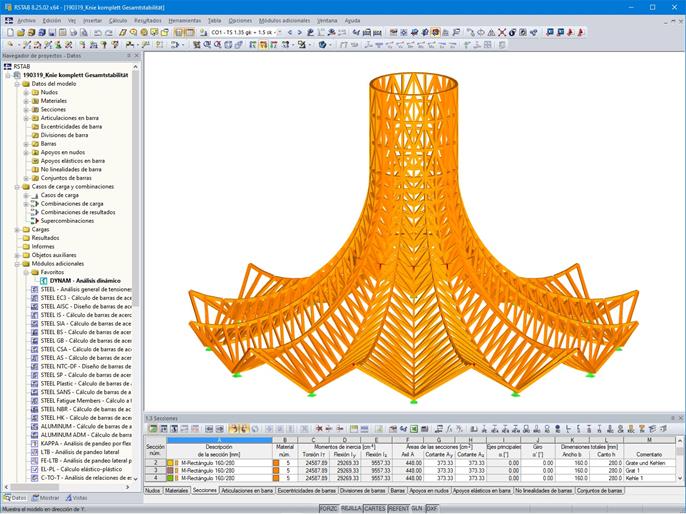
Task: Open the Módulos adicionales menu
Action: [x=284, y=21]
